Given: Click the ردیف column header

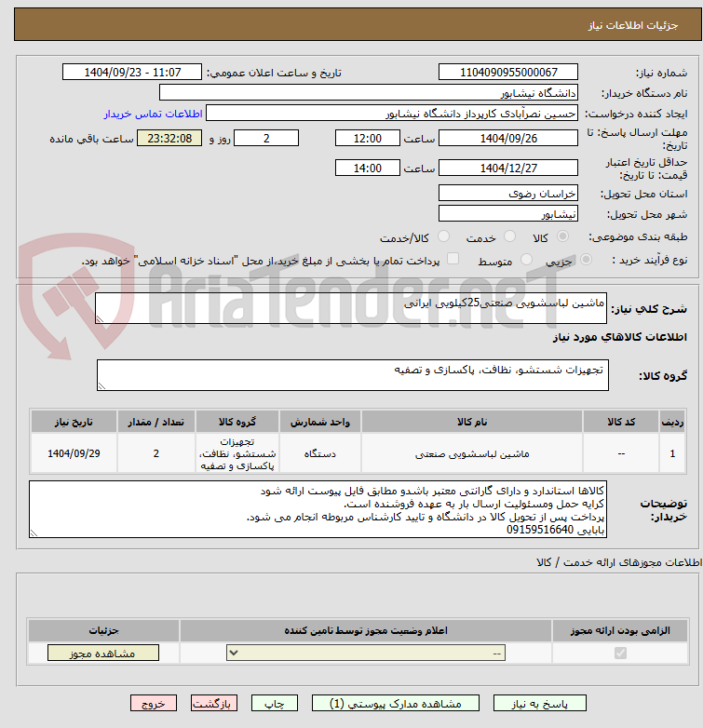Looking at the screenshot, I should [672, 422].
